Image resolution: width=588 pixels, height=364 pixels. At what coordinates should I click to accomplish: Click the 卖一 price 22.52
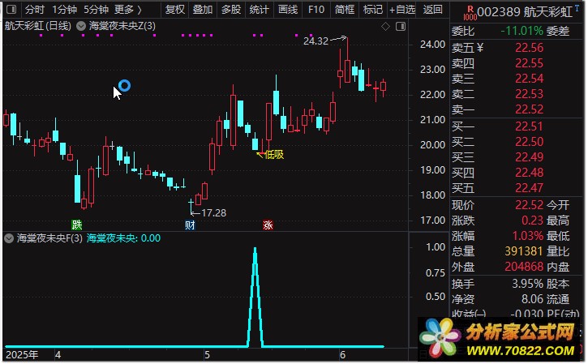[529, 109]
